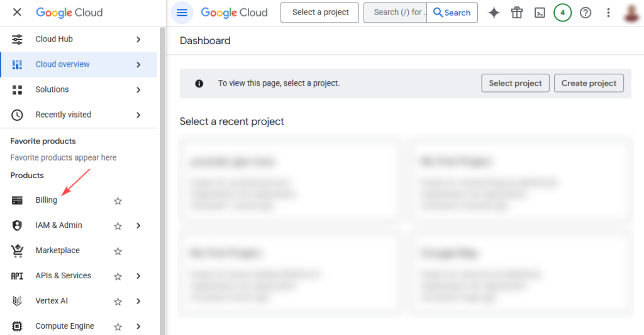Open the notifications badge showing 4

562,13
